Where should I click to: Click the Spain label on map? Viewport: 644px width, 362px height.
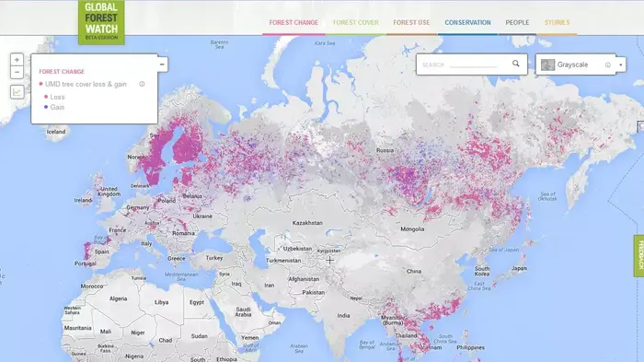(101, 251)
